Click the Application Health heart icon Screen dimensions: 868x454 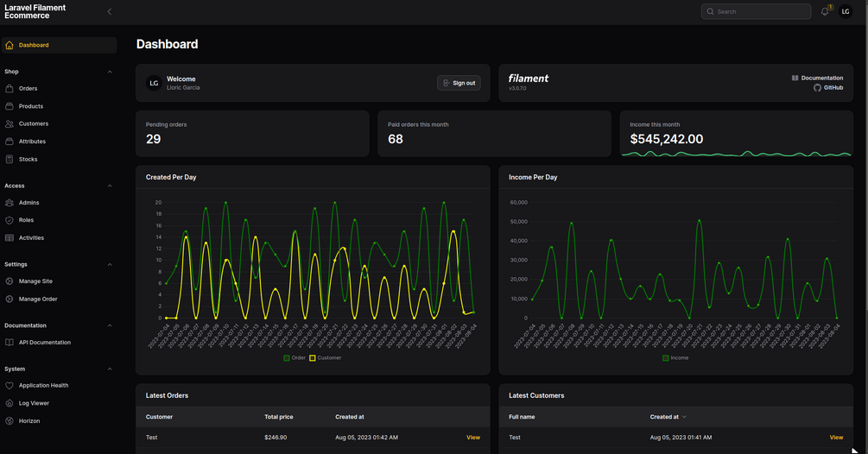(10, 386)
